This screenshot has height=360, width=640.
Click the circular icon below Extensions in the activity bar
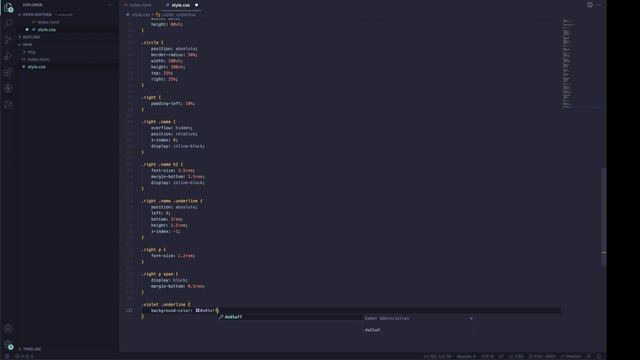click(8, 88)
